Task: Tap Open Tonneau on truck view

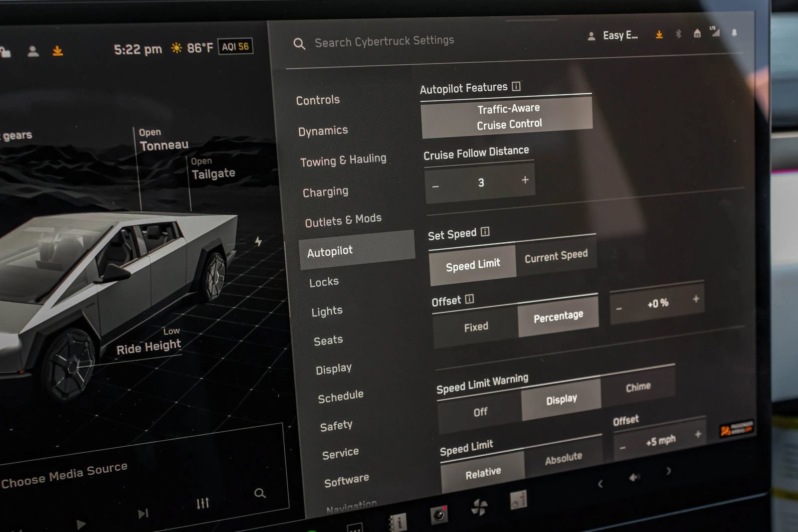Action: (x=164, y=140)
